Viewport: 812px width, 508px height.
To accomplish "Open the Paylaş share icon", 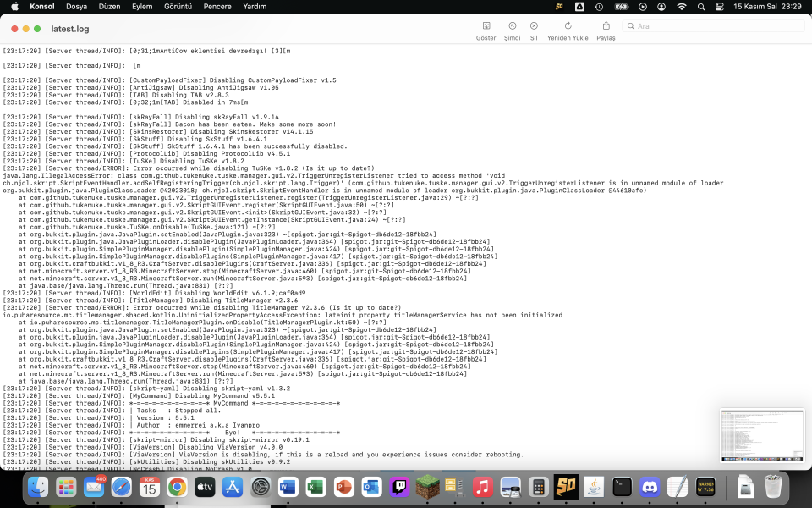I will pyautogui.click(x=606, y=26).
